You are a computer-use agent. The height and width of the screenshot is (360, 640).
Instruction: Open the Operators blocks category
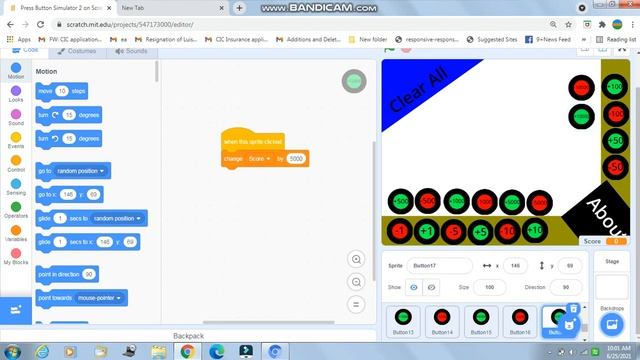coord(16,210)
